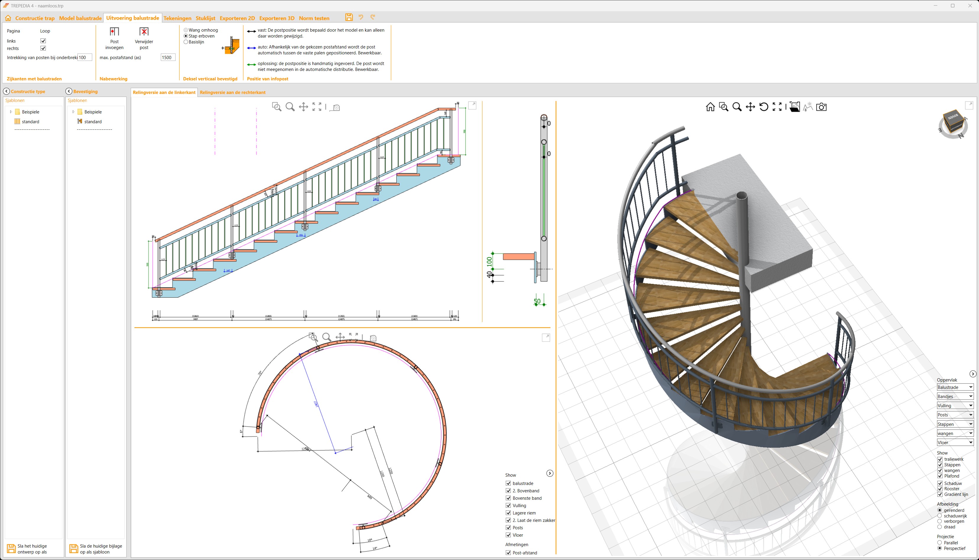
Task: Click the home view icon in 3D toolbar
Action: point(710,107)
